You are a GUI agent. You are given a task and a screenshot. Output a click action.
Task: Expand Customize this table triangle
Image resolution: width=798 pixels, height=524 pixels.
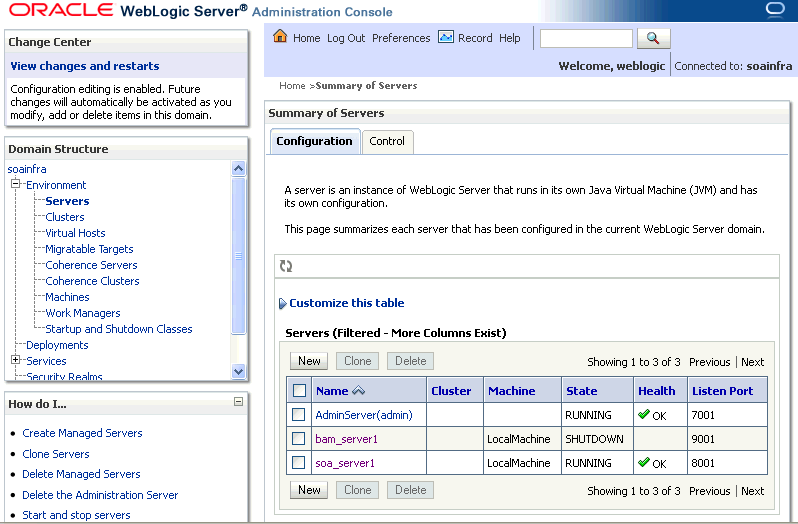[x=283, y=304]
